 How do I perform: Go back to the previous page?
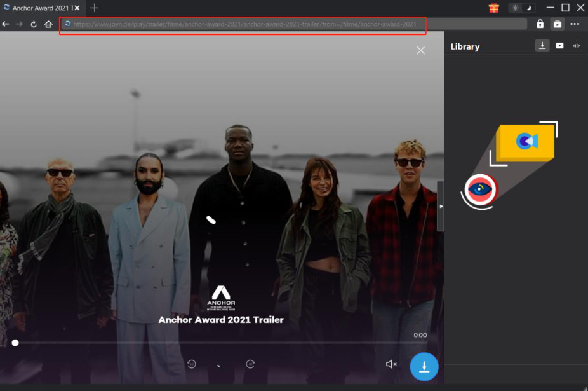tap(6, 24)
